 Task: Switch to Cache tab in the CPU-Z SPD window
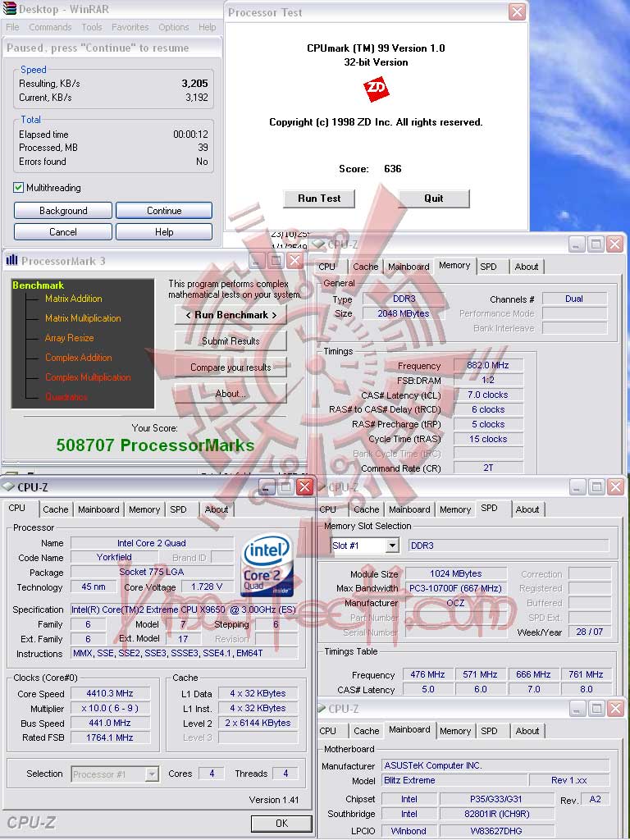click(367, 509)
